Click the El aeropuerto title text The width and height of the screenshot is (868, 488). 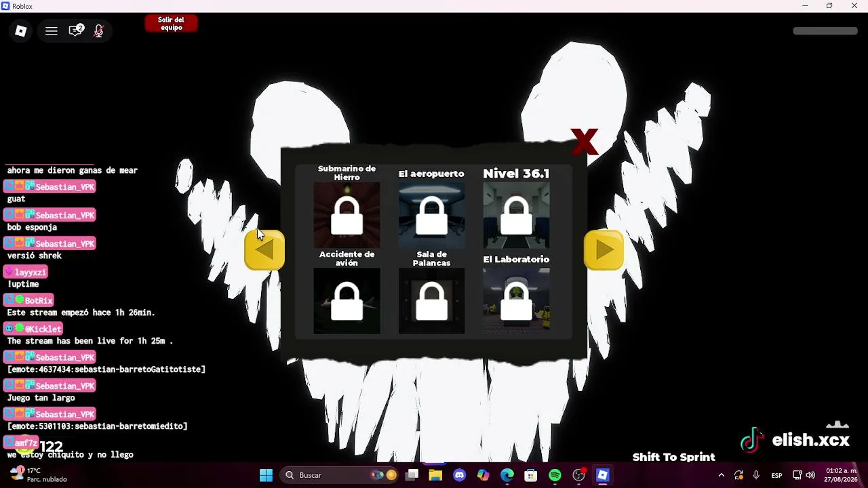point(431,174)
